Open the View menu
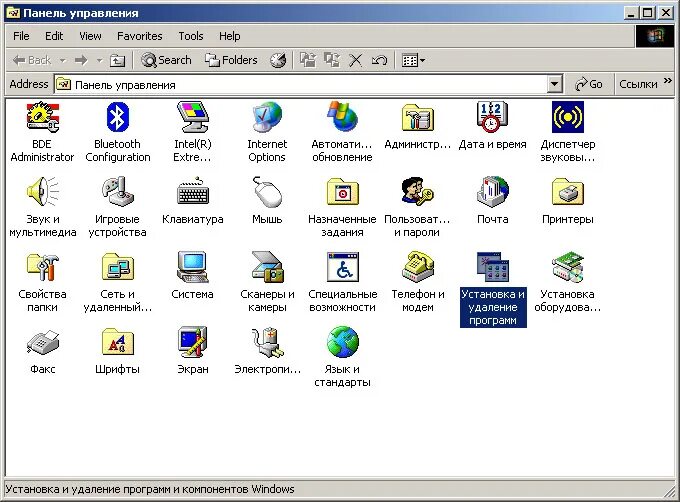 90,36
